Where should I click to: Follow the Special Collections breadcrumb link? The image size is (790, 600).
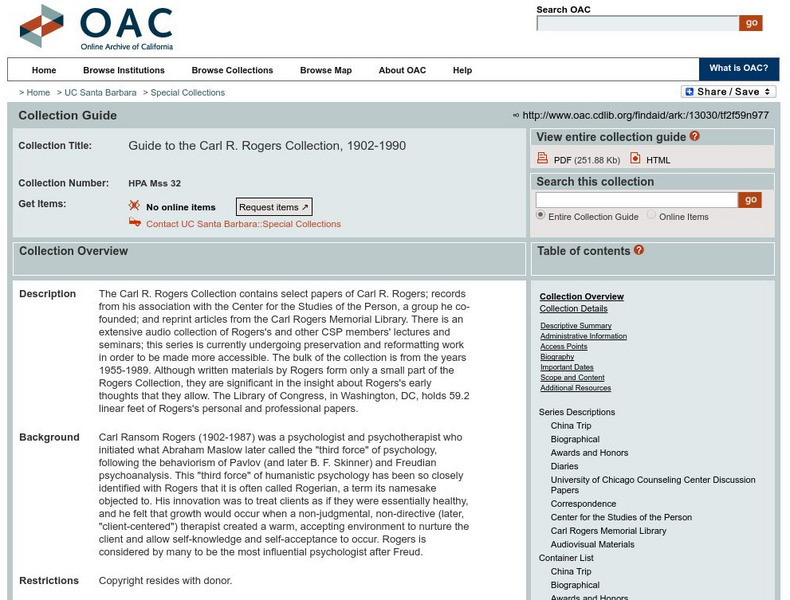point(187,93)
